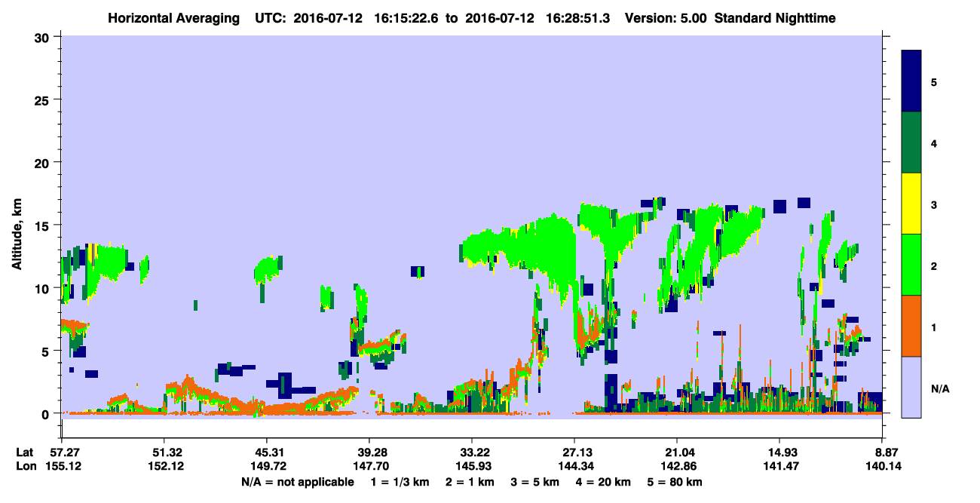Click the dark green colorbar segment labeled 4

[911, 143]
